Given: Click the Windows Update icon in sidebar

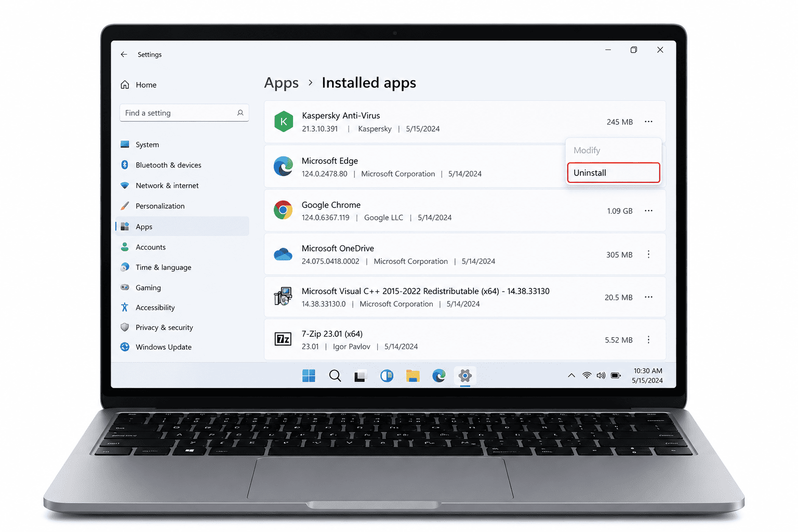Looking at the screenshot, I should tap(125, 347).
